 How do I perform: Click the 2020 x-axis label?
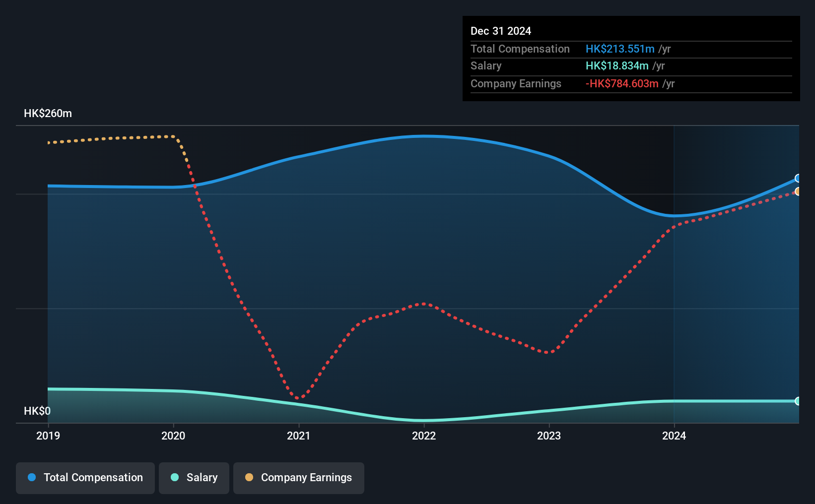click(173, 436)
